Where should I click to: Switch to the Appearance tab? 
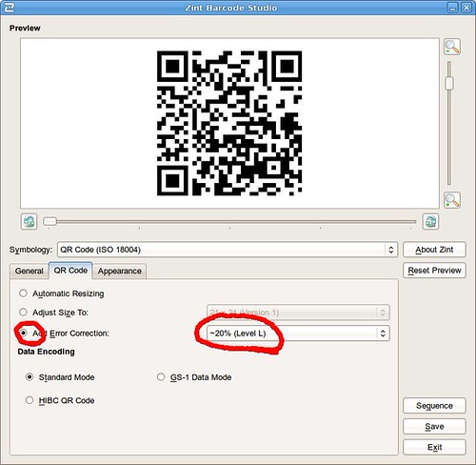click(x=120, y=272)
